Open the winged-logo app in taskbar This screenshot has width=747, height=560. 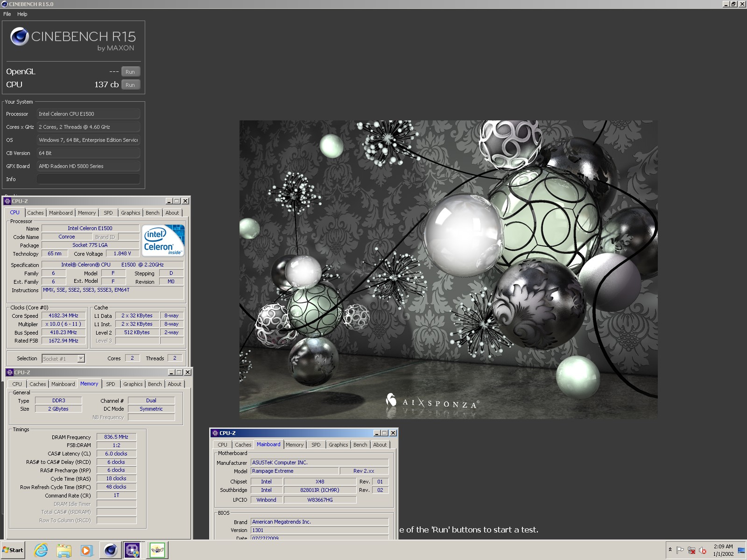pyautogui.click(x=157, y=550)
